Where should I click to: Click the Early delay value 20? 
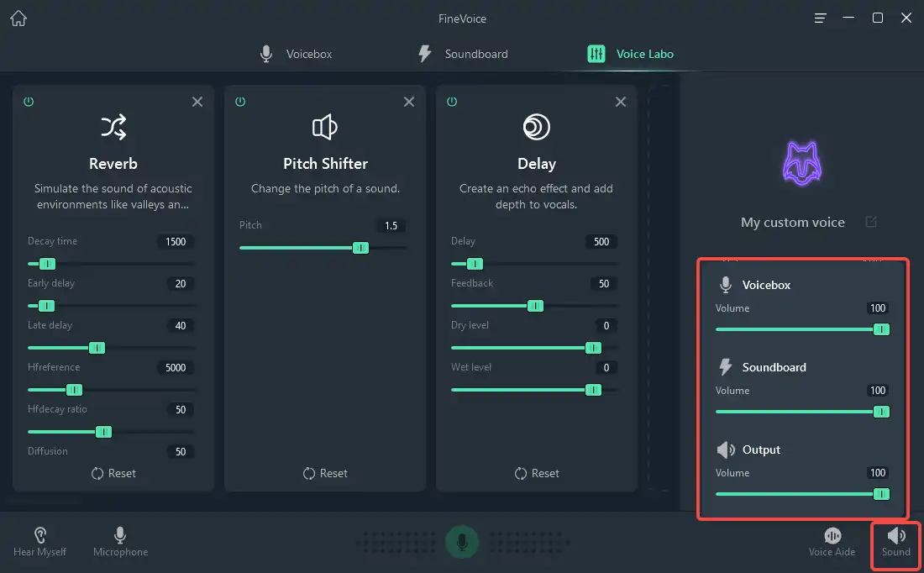[x=181, y=283]
